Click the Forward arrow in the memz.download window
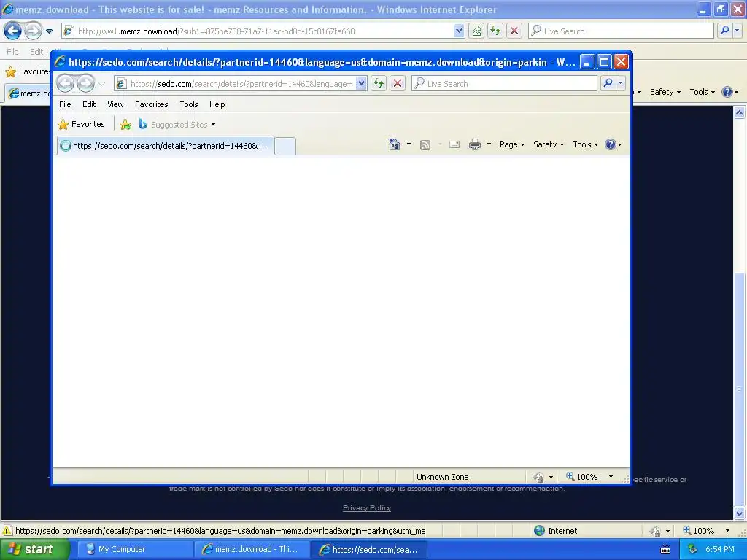747x560 pixels. click(x=33, y=31)
